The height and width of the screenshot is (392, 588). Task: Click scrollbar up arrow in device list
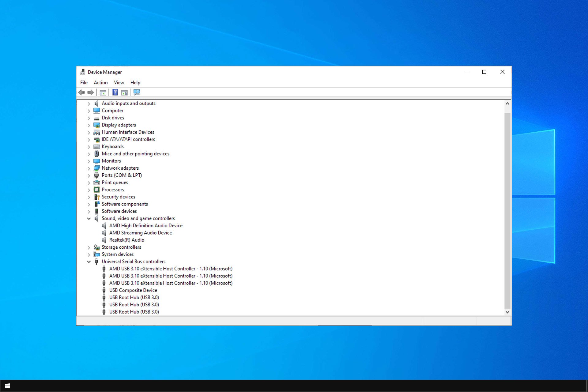[x=507, y=104]
